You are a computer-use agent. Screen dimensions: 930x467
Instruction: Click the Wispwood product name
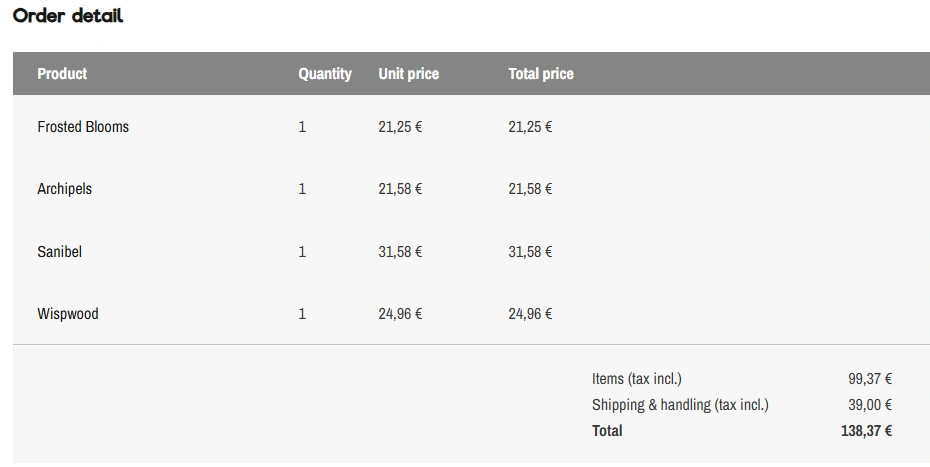click(68, 314)
